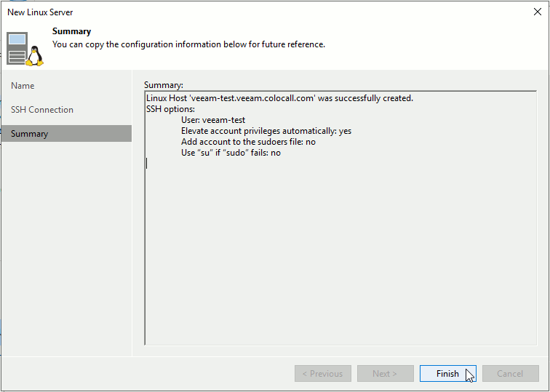Click the bold Summary heading at top
The width and height of the screenshot is (550, 392).
coord(71,32)
